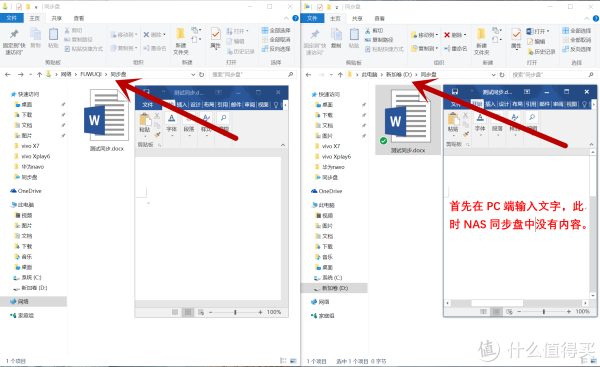This screenshot has height=367, width=600.
Task: Open the Share tab in the left Explorer
Action: click(x=56, y=18)
